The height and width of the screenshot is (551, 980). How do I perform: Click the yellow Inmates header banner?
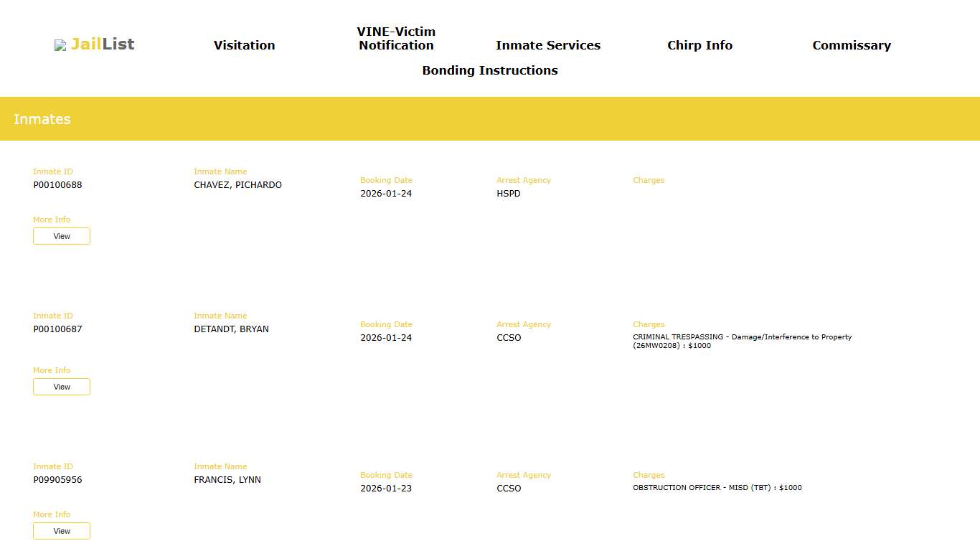490,119
